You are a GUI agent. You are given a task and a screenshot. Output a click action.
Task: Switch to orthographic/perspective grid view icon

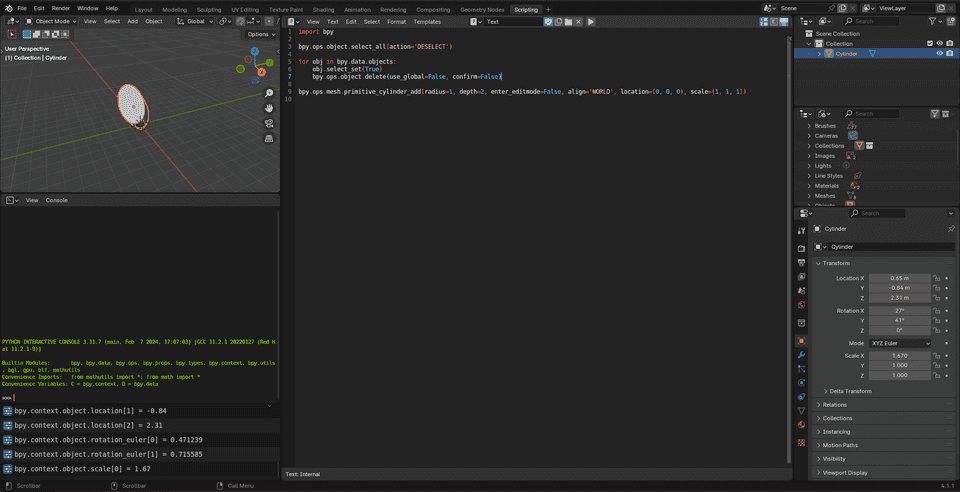(269, 138)
